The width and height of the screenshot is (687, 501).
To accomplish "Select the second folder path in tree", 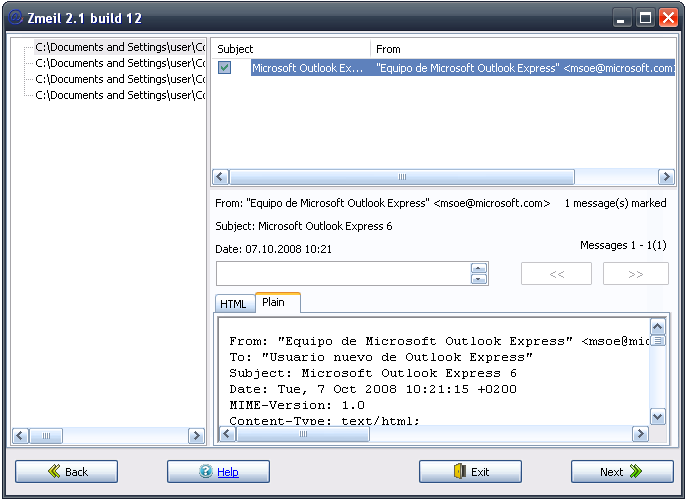I will (x=120, y=63).
